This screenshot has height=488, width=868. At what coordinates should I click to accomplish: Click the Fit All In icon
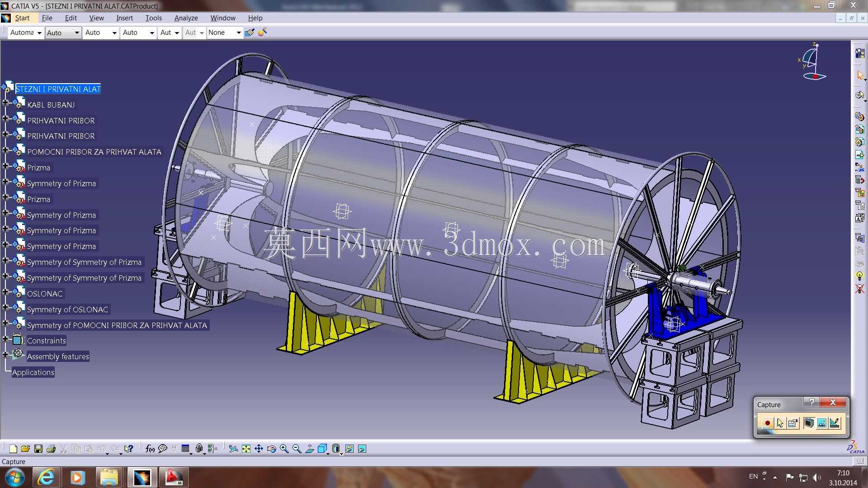pyautogui.click(x=246, y=449)
